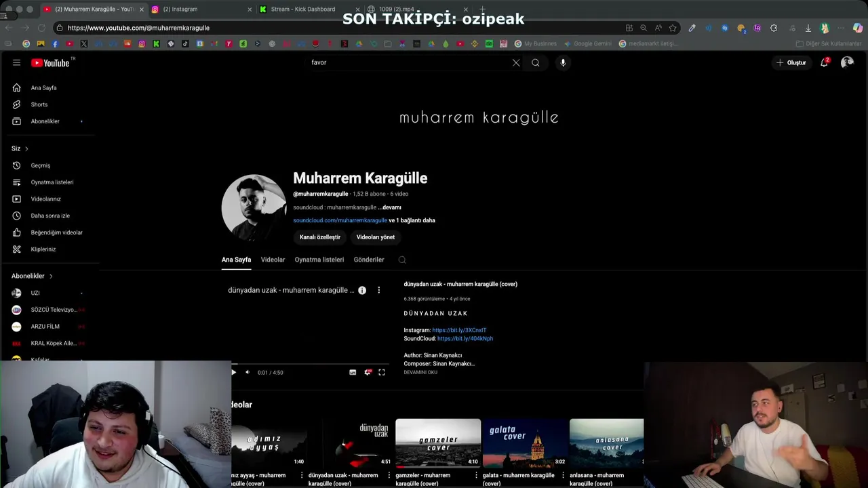Open the YouTube hamburger guide menu
Viewport: 868px width, 488px height.
16,62
